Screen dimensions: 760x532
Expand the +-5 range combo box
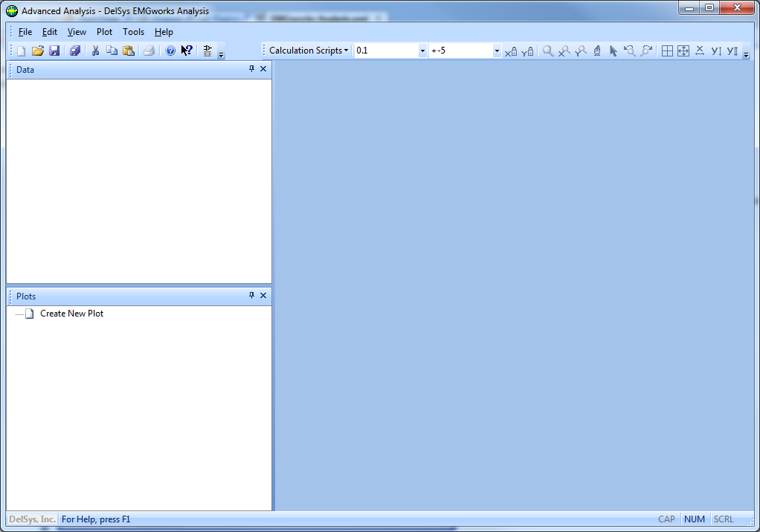pos(497,51)
